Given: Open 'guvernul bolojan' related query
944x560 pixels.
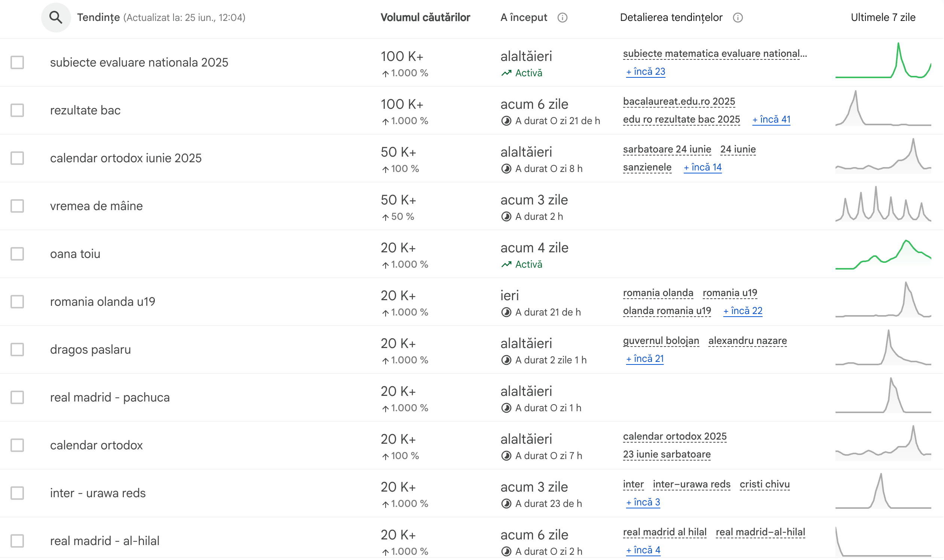Looking at the screenshot, I should click(661, 341).
